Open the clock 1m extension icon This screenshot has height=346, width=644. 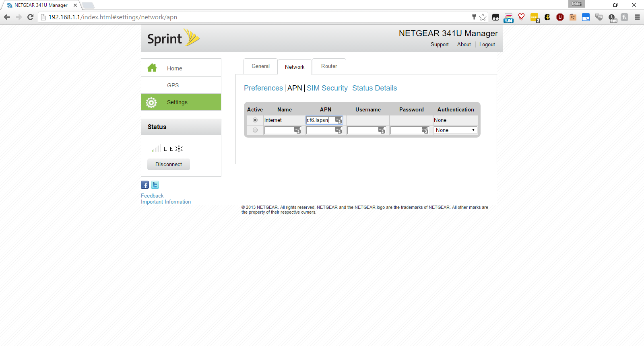(612, 18)
